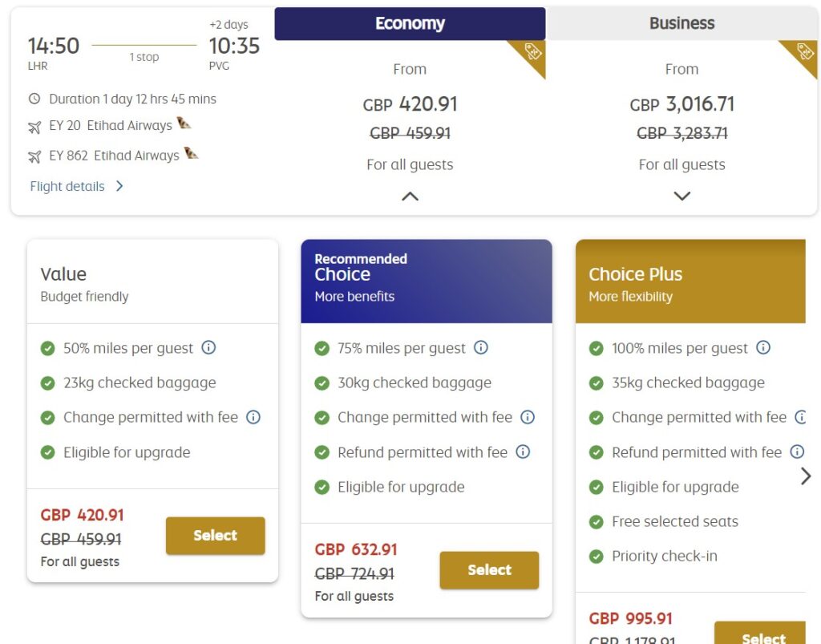Click info icon for Choice refund permitted fee
This screenshot has height=644, width=821.
(x=523, y=452)
